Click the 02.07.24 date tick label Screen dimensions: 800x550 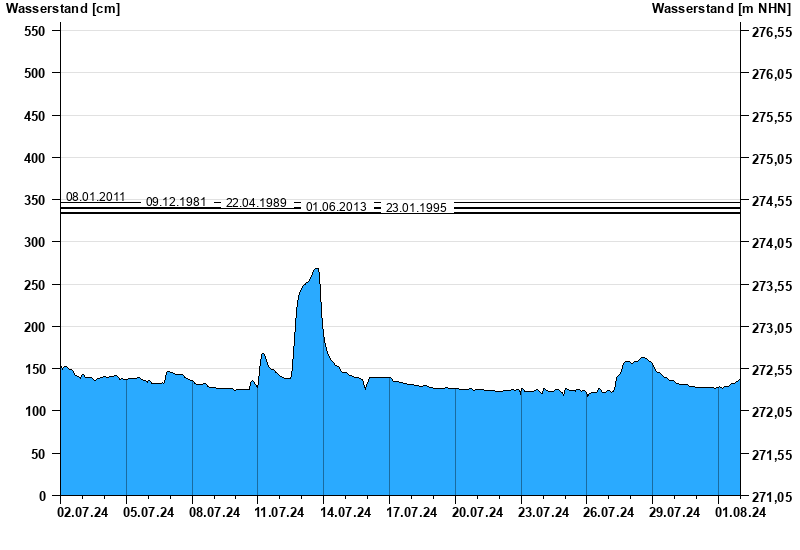(82, 513)
